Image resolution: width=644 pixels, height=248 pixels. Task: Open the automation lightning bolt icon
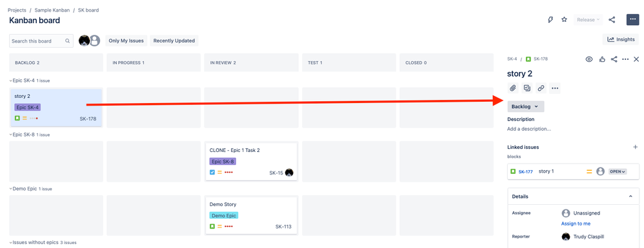pos(551,20)
